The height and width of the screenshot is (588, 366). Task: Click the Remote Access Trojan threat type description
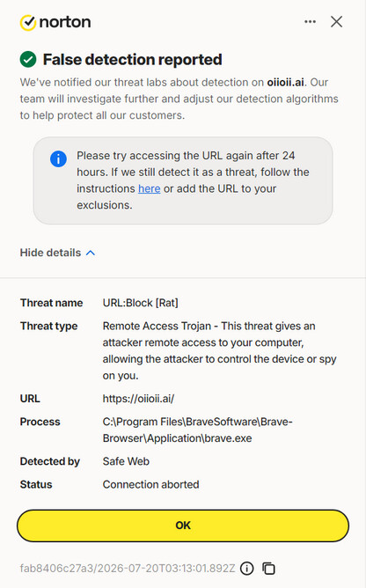pyautogui.click(x=219, y=350)
